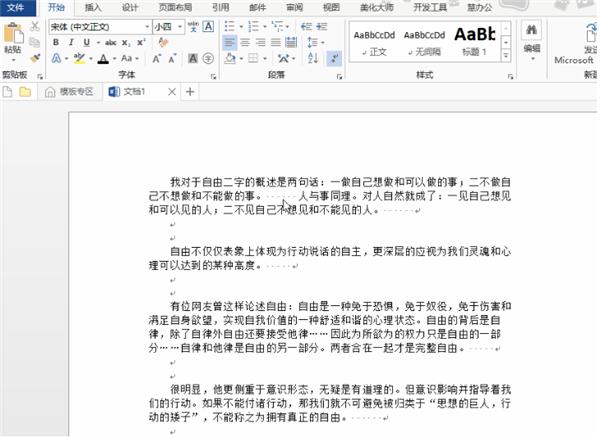
Task: Open the phonetic guide (wén) tool
Action: point(193,26)
